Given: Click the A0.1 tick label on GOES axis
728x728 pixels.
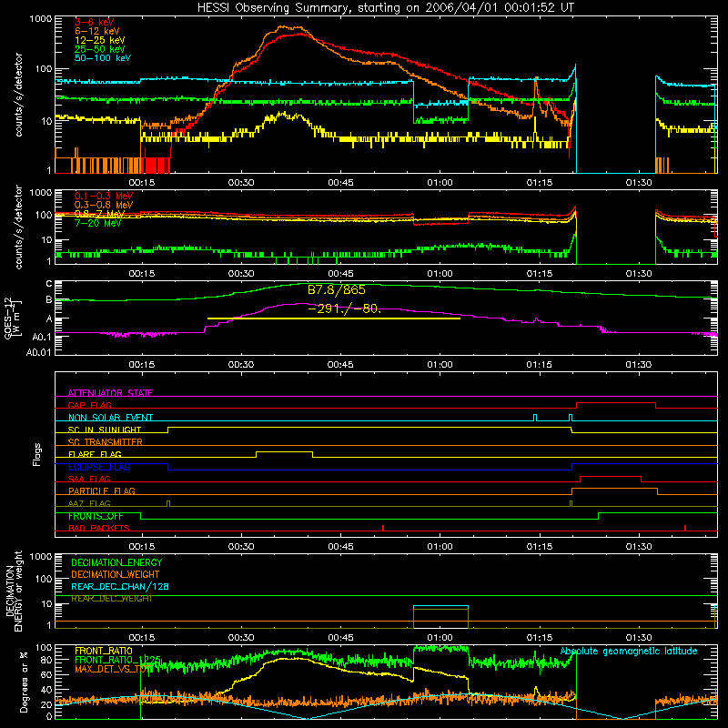Looking at the screenshot, I should tap(42, 337).
